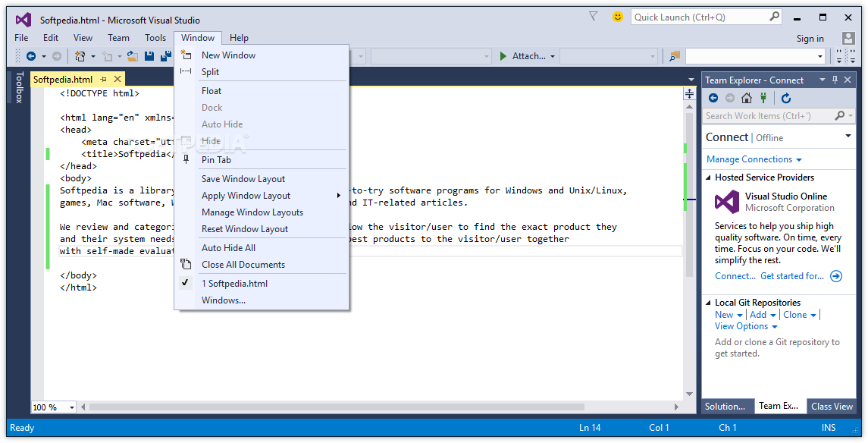Open the Tools menu
The width and height of the screenshot is (868, 443).
(x=155, y=38)
